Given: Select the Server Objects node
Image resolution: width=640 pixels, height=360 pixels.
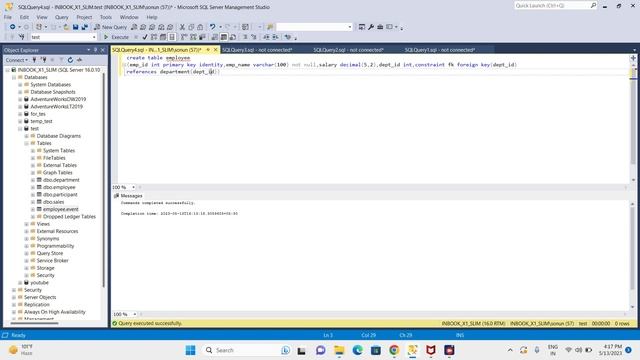Looking at the screenshot, I should [40, 298].
